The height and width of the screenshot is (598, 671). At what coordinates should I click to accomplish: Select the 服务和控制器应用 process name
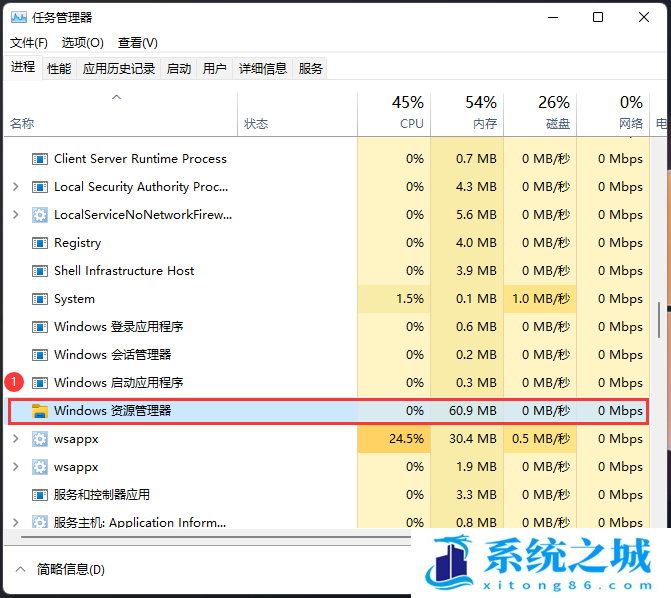pos(102,495)
